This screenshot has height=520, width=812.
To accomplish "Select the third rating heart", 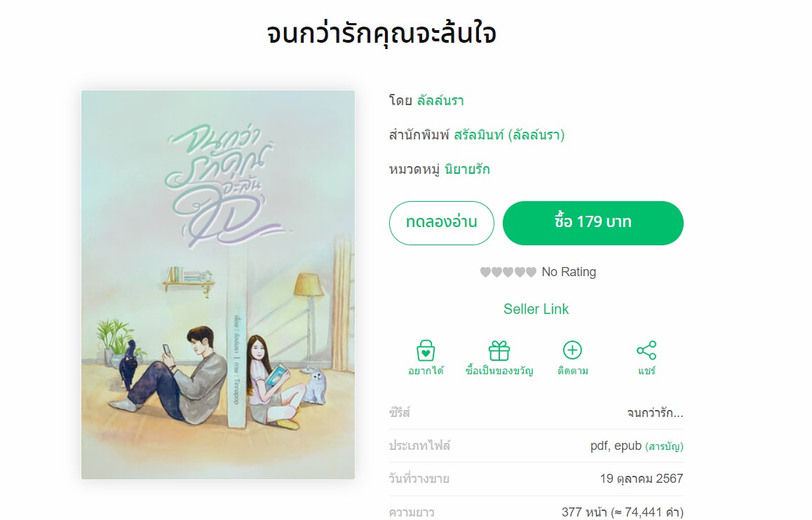I will pos(508,272).
